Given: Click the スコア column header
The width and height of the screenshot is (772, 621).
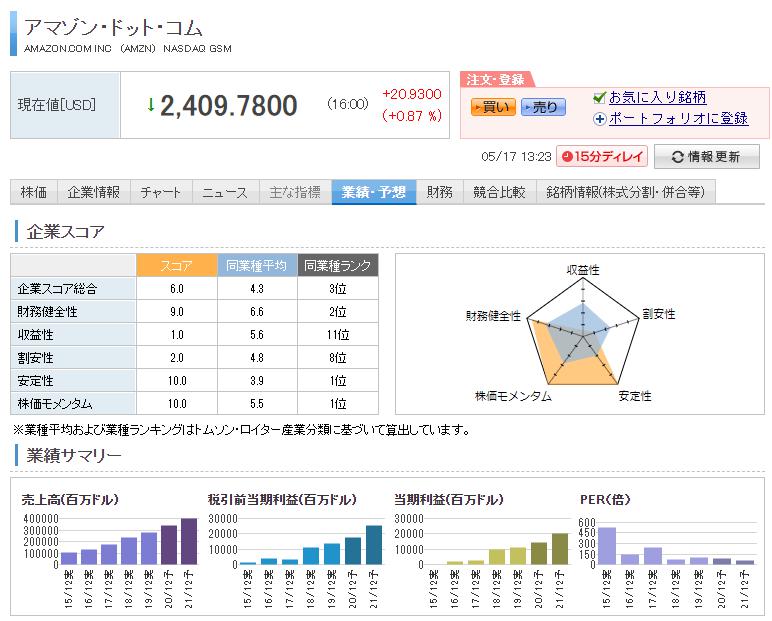Looking at the screenshot, I should (x=177, y=265).
